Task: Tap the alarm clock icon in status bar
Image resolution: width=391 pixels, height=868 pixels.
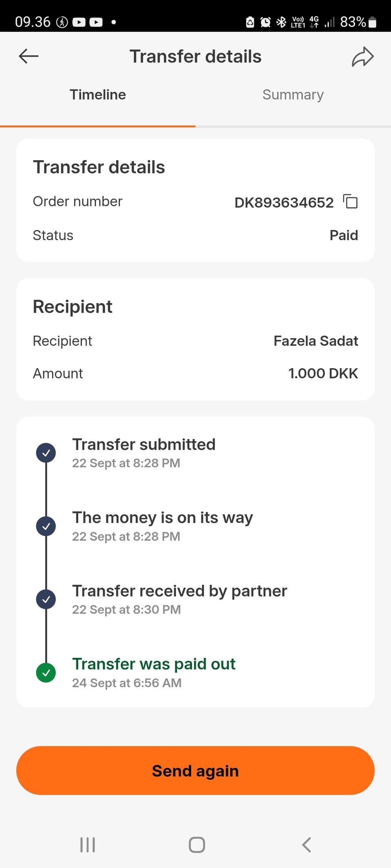Action: point(266,22)
